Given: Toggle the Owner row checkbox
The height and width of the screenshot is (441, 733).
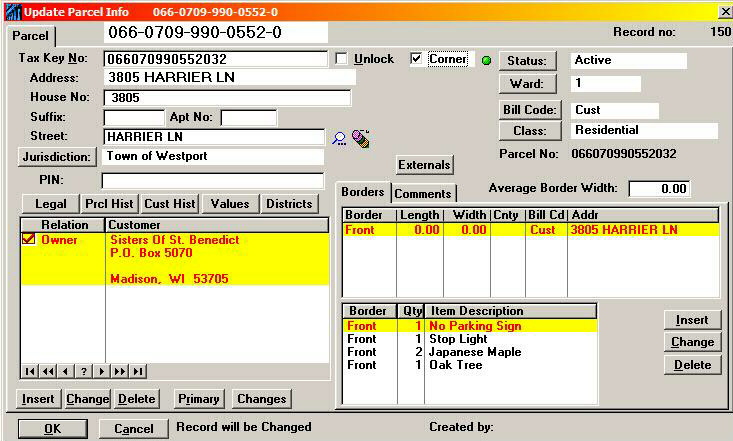Looking at the screenshot, I should pyautogui.click(x=28, y=239).
